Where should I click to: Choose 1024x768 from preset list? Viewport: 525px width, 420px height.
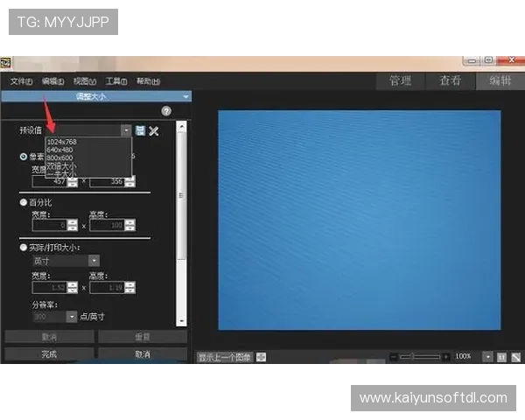click(x=62, y=142)
